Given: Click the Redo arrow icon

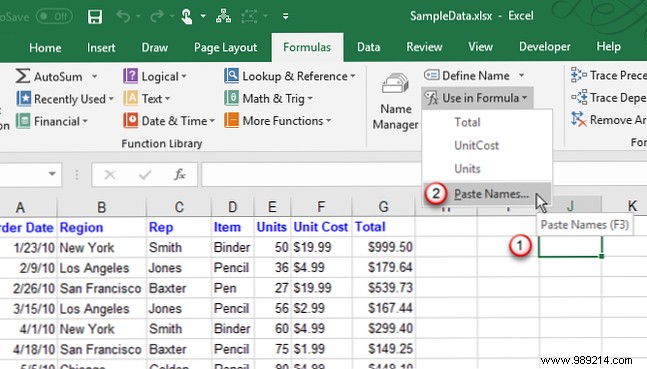Looking at the screenshot, I should tap(157, 17).
